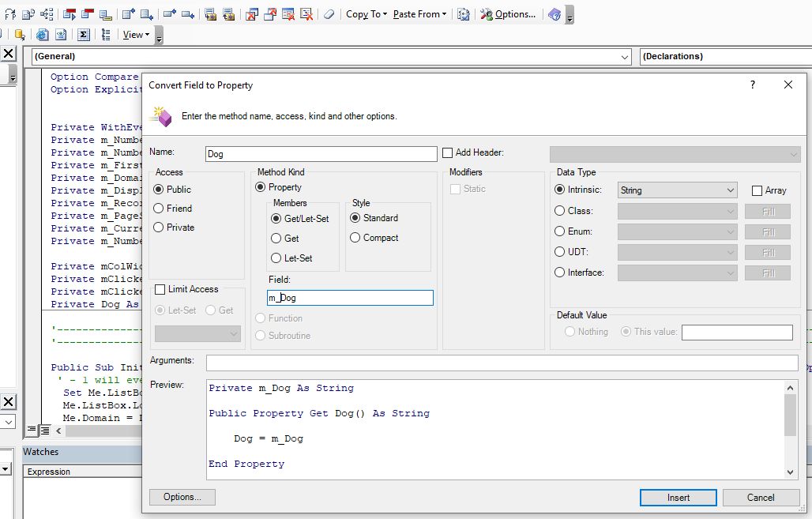
Task: Click the X icon above Watches panel
Action: point(8,402)
